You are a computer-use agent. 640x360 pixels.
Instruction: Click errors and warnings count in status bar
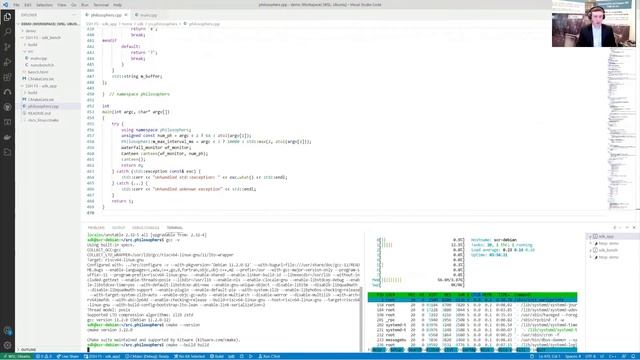(43, 356)
